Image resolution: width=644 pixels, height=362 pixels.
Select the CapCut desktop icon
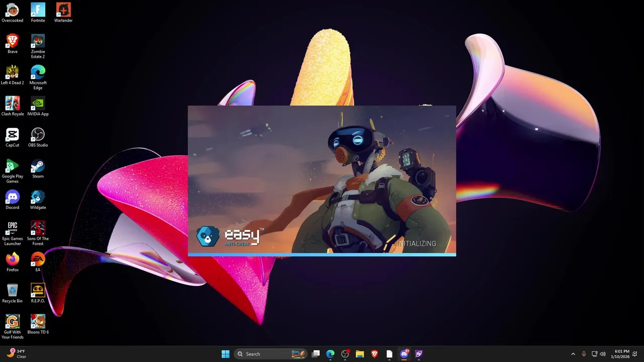tap(12, 137)
